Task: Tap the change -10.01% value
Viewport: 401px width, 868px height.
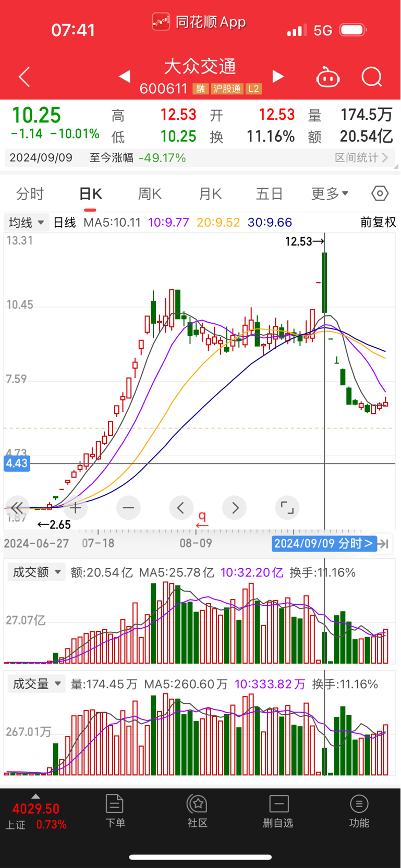Action: point(75,134)
